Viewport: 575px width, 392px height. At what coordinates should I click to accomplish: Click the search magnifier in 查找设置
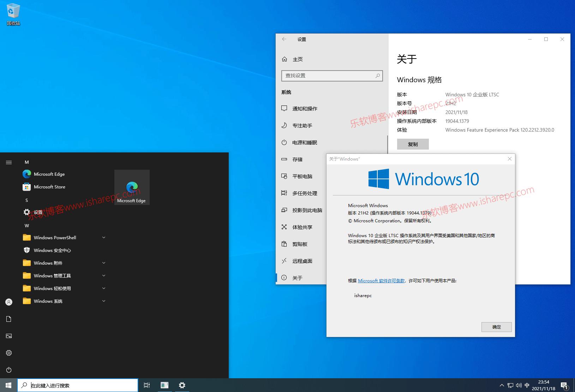tap(378, 76)
